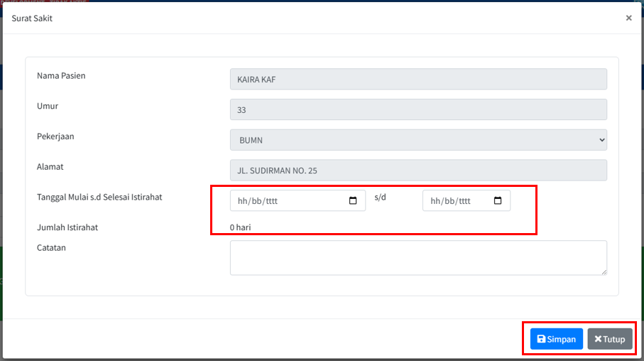Screen dimensions: 644x361
Task: Click the Tanggal Mulai s.d Selesai Istirahat label
Action: click(x=99, y=197)
